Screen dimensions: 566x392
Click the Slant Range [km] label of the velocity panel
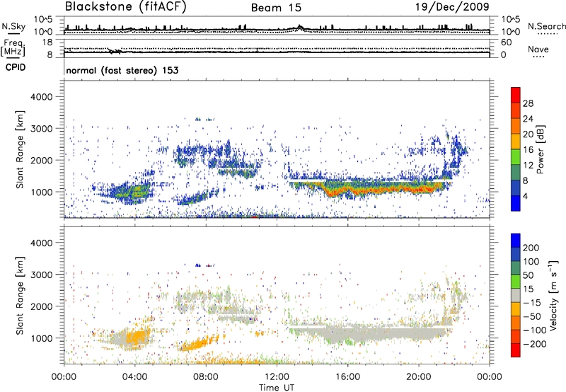tap(20, 296)
